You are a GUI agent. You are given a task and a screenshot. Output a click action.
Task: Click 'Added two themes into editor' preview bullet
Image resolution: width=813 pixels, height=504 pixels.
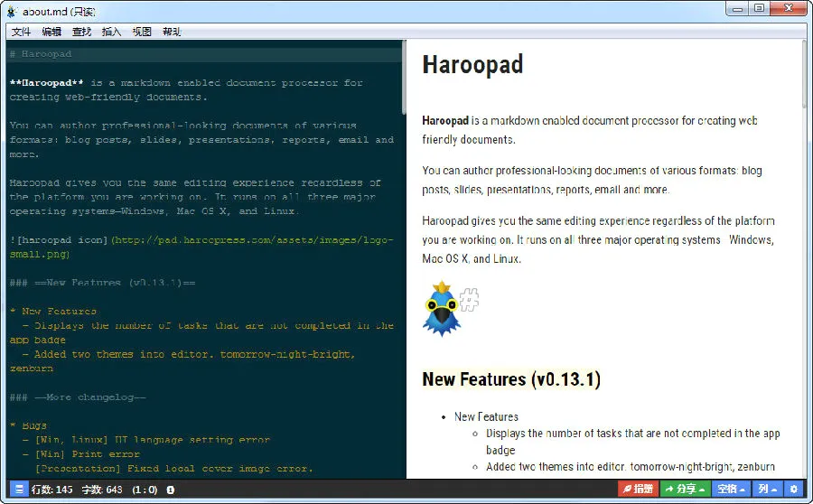pyautogui.click(x=631, y=467)
